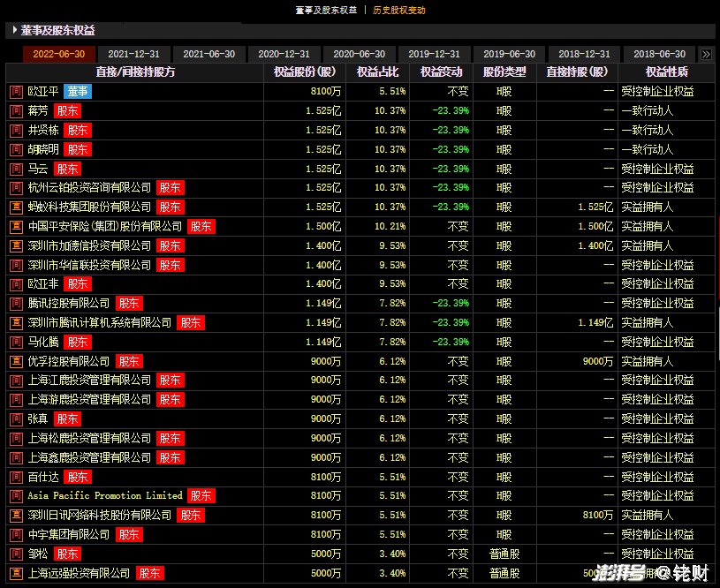Click the direct icon beside 深圳市加德信投资有限公司
720x588 pixels.
point(17,246)
